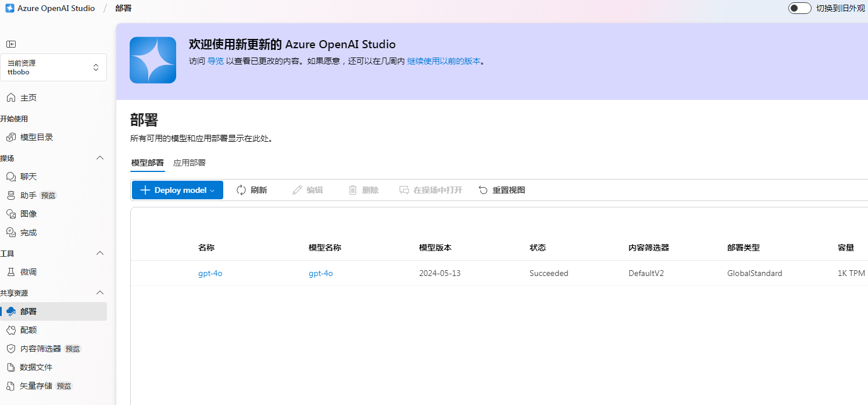Sort by the 名称 column header
The image size is (868, 405).
point(206,248)
